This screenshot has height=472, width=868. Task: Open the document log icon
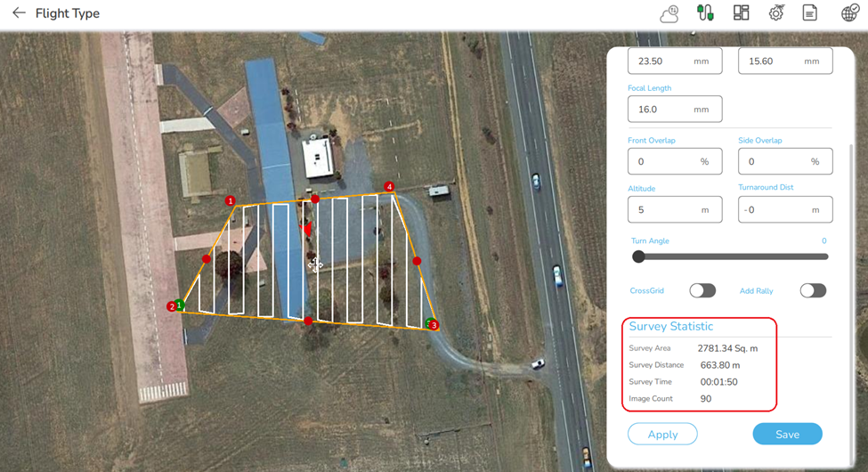810,12
